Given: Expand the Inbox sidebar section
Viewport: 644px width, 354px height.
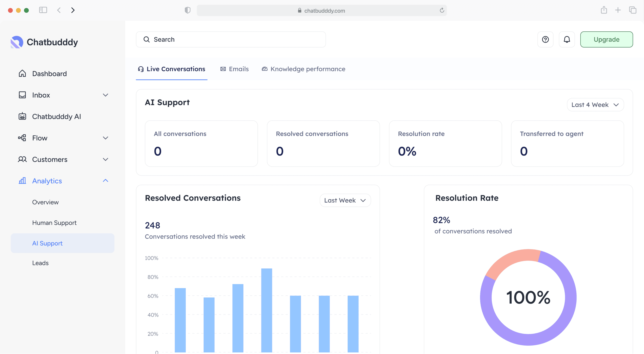Looking at the screenshot, I should 105,95.
